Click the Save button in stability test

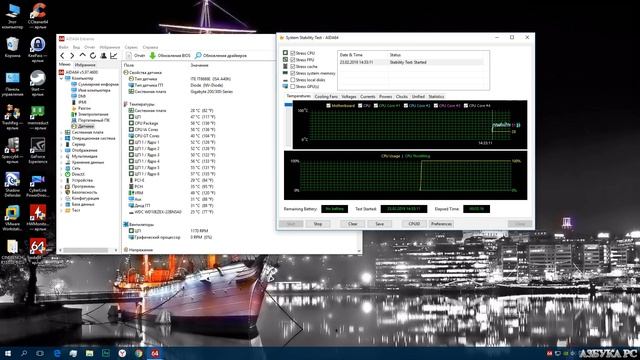tap(380, 224)
